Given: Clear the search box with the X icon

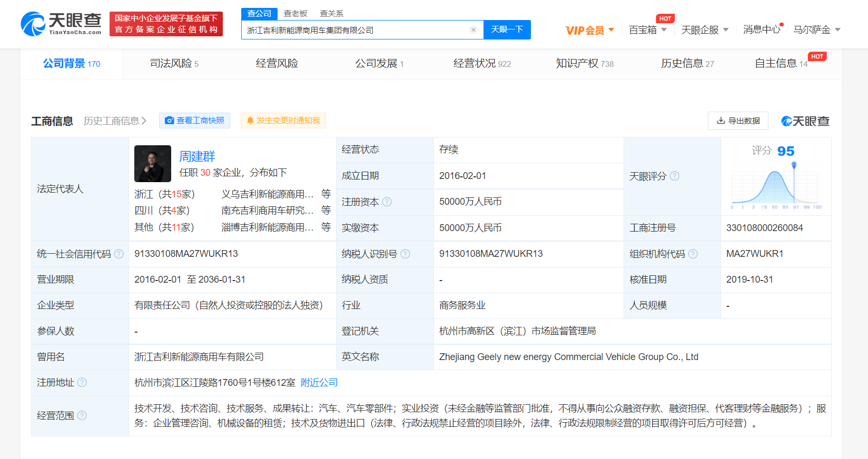Looking at the screenshot, I should coord(473,30).
